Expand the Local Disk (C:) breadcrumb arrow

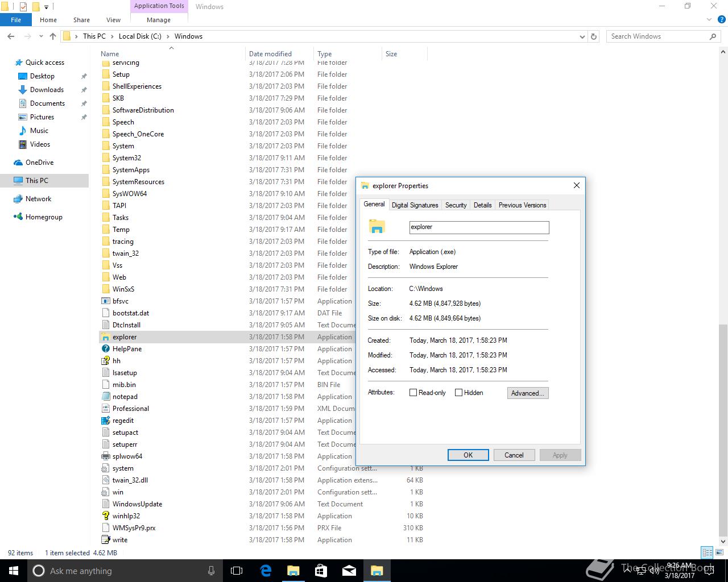(x=168, y=36)
